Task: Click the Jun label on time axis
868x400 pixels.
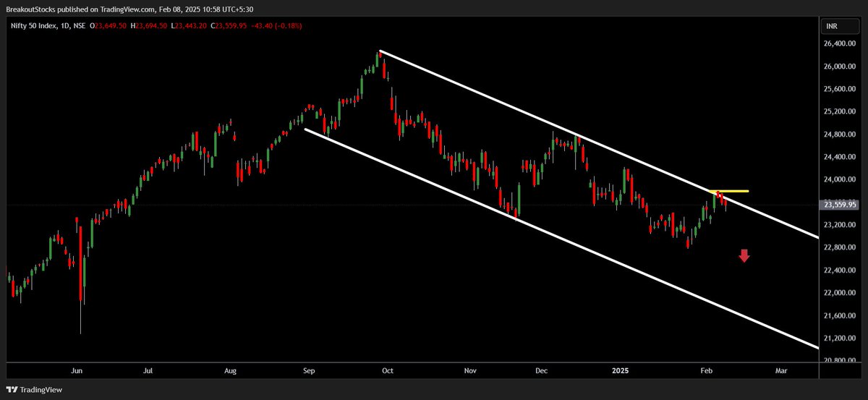Action: 77,371
